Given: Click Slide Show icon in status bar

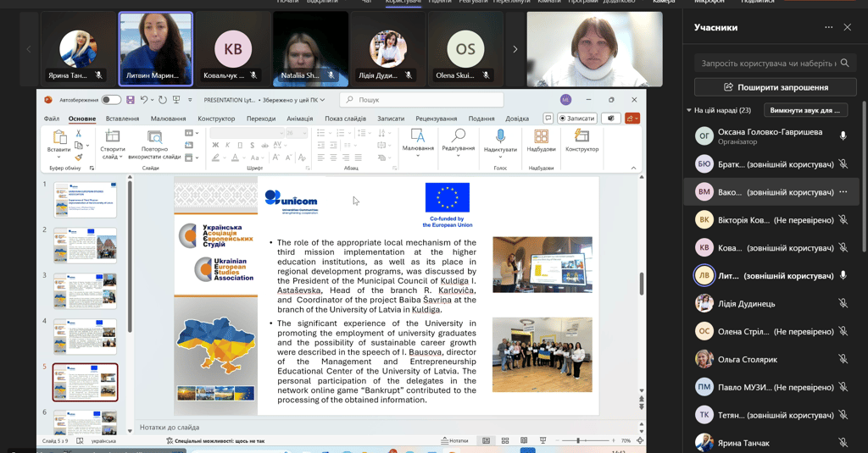Looking at the screenshot, I should tap(543, 441).
